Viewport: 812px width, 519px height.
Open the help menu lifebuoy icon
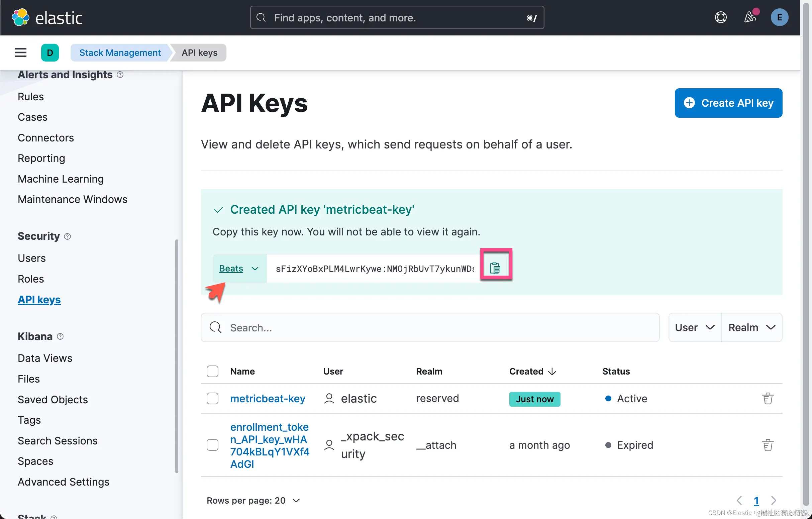(x=720, y=17)
